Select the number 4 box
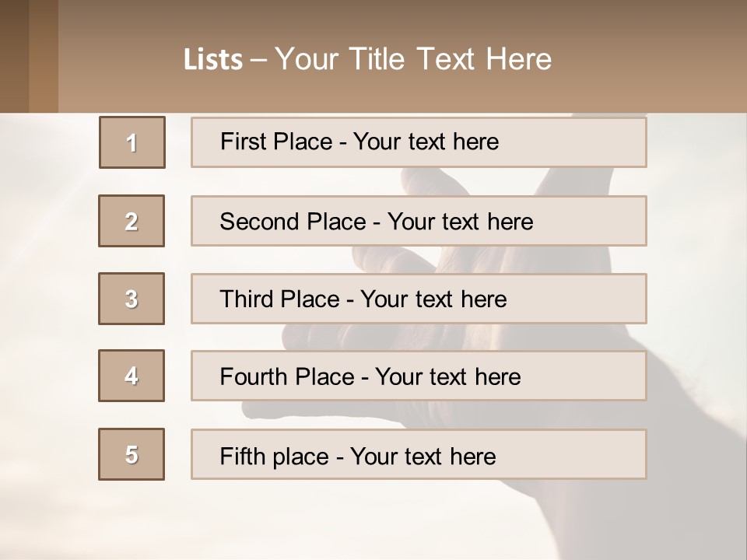 pos(132,376)
